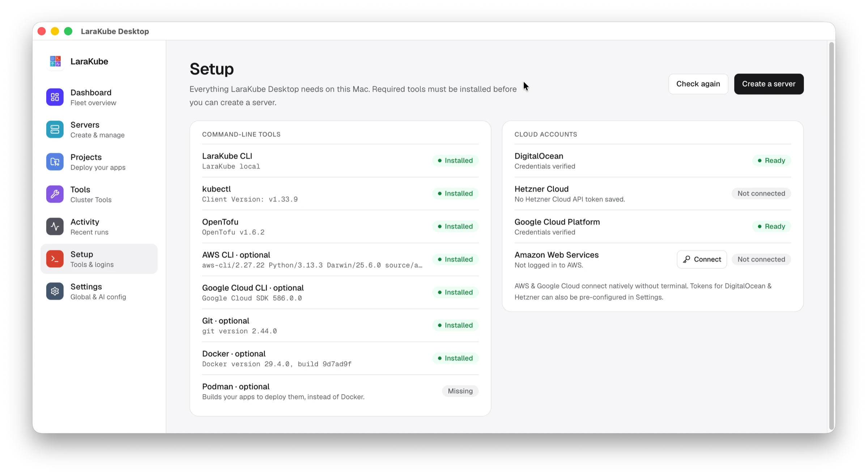Open Dashboard via its grid icon

tap(55, 97)
